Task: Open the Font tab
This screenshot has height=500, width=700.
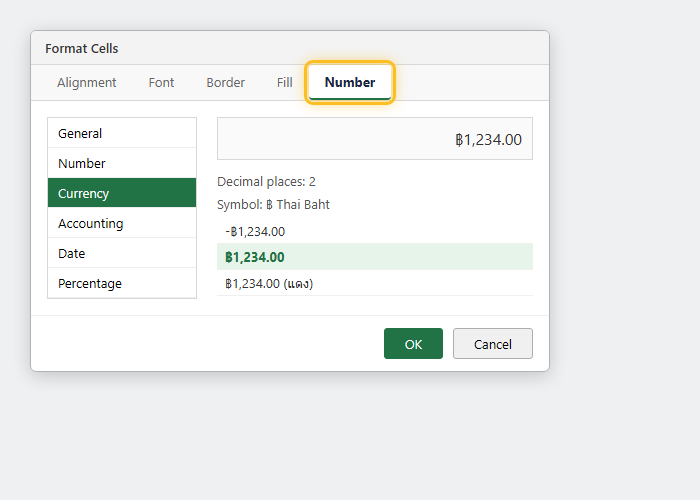Action: (x=161, y=83)
